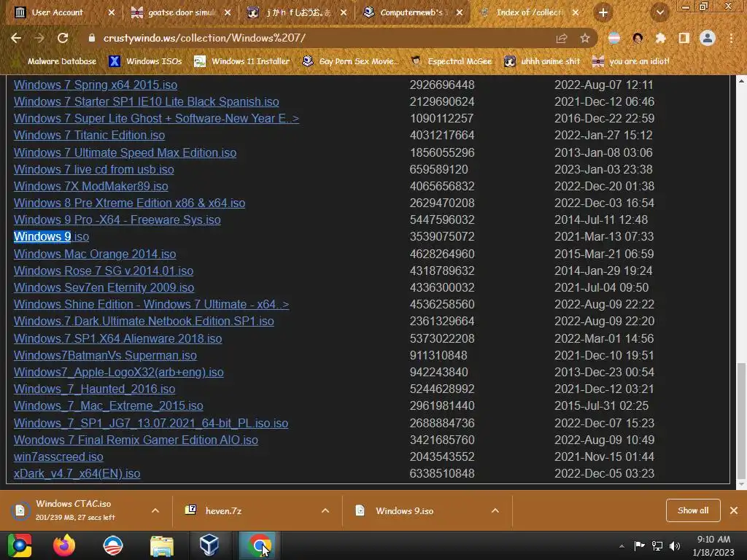Open Windows7BatmanVs Superman.iso

(x=105, y=355)
